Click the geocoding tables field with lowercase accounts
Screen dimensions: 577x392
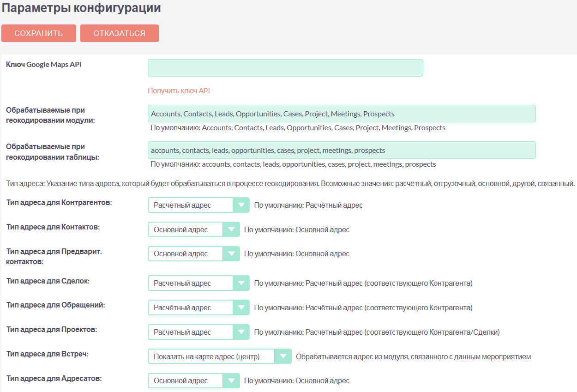(x=342, y=150)
